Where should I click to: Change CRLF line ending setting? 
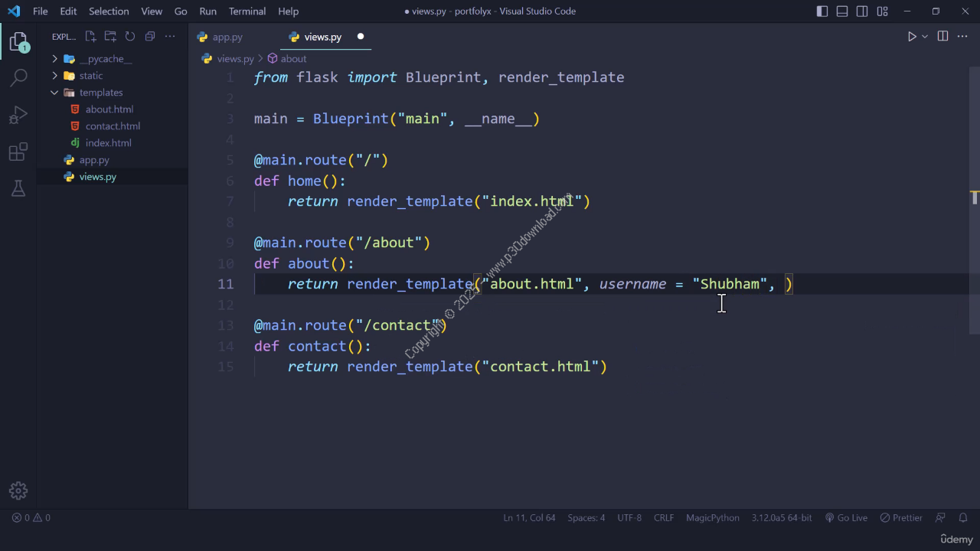[x=664, y=518]
